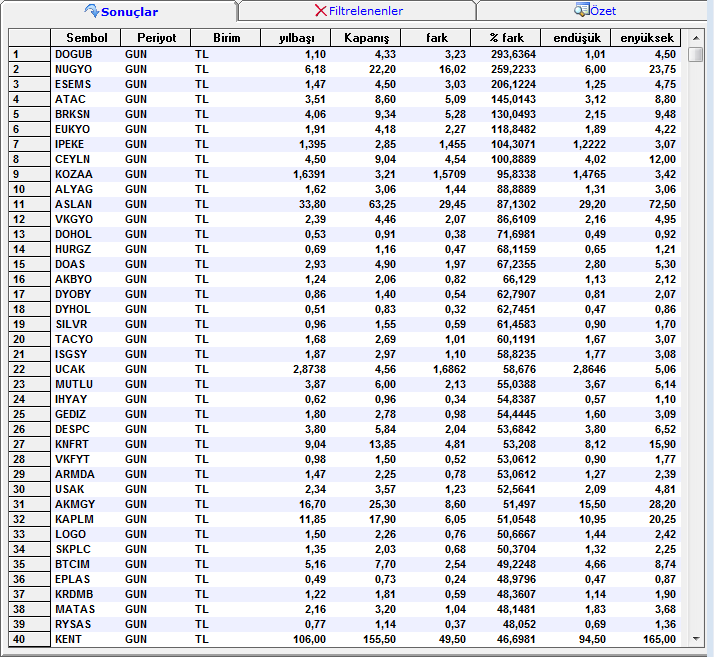Sort by the Kapanış column header
The image size is (714, 657).
point(366,38)
